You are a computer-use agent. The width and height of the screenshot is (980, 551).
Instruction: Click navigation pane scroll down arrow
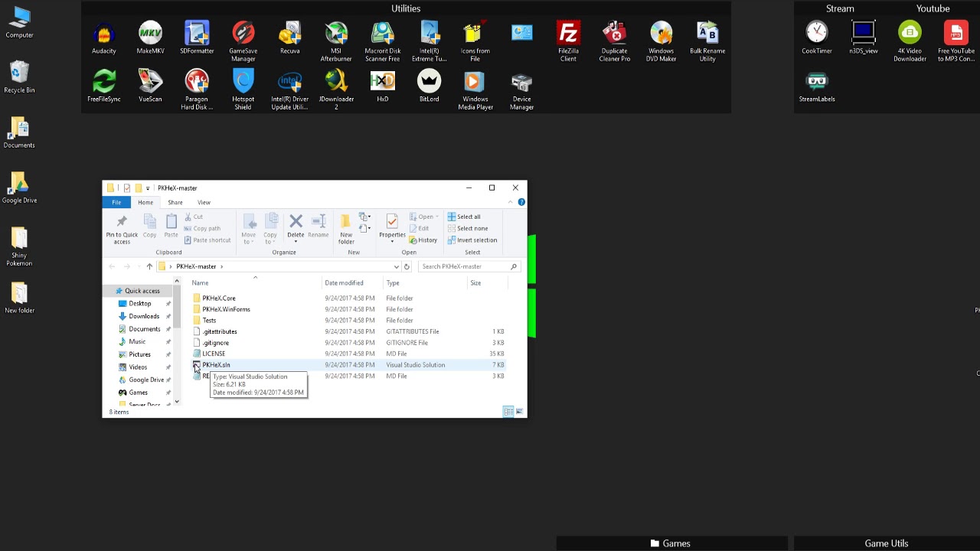[x=176, y=402]
